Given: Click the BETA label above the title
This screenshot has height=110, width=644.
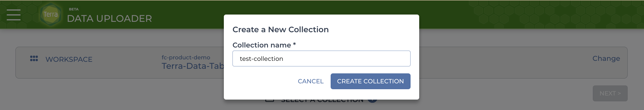Looking at the screenshot, I should coord(74,9).
